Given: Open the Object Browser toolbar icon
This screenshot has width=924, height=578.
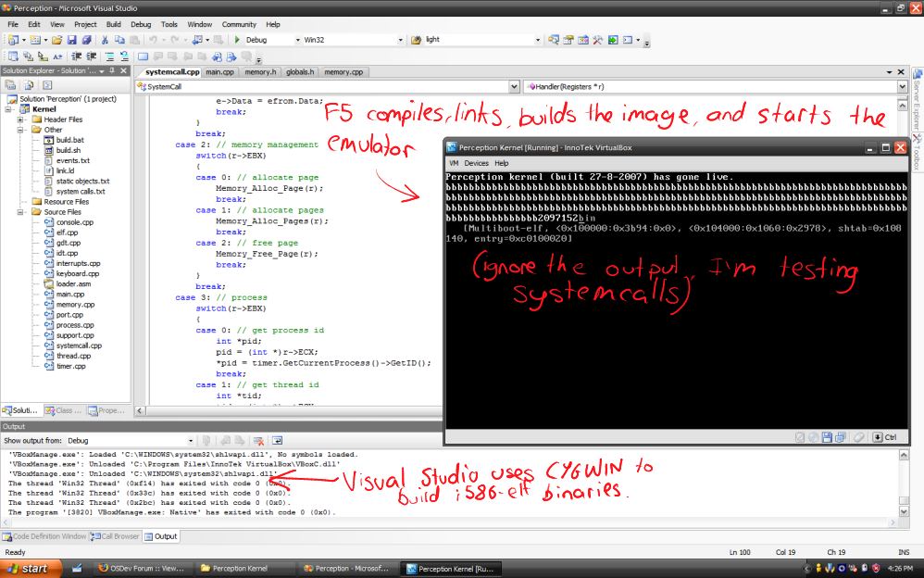Looking at the screenshot, I should pos(582,40).
